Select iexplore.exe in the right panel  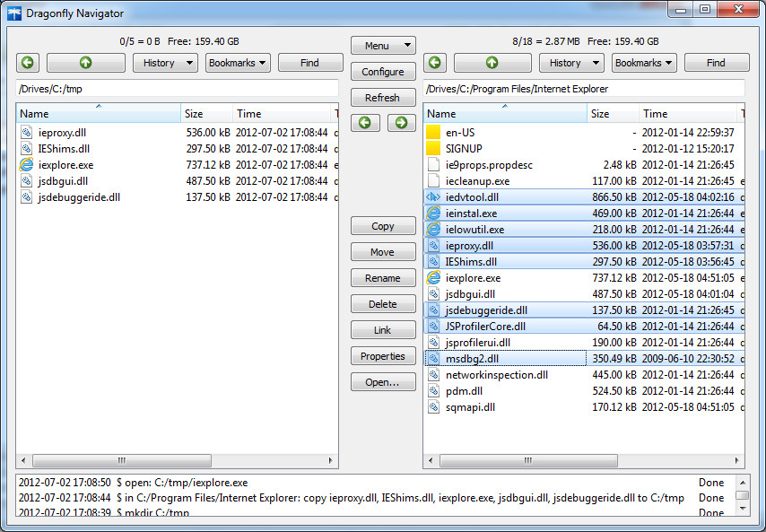(x=584, y=278)
